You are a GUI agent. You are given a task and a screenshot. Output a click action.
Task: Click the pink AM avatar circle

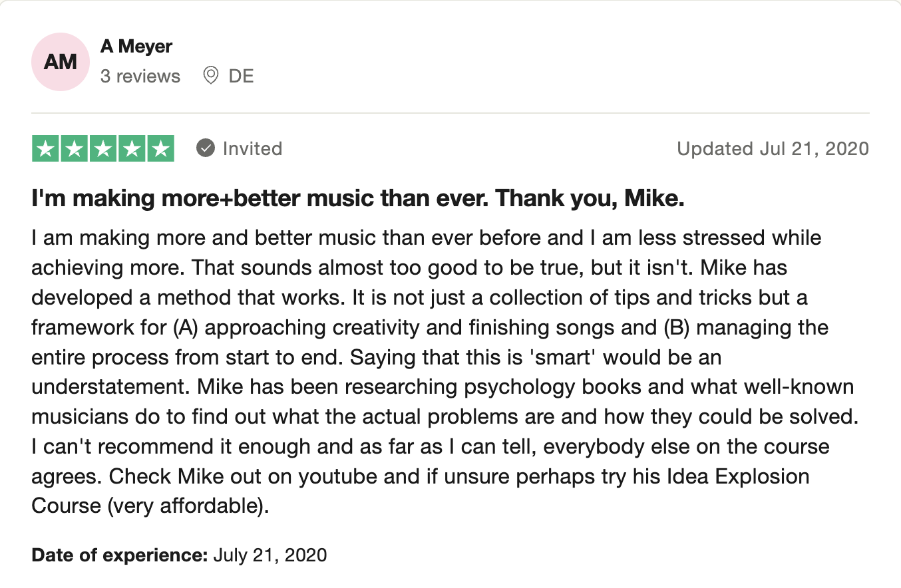tap(61, 62)
